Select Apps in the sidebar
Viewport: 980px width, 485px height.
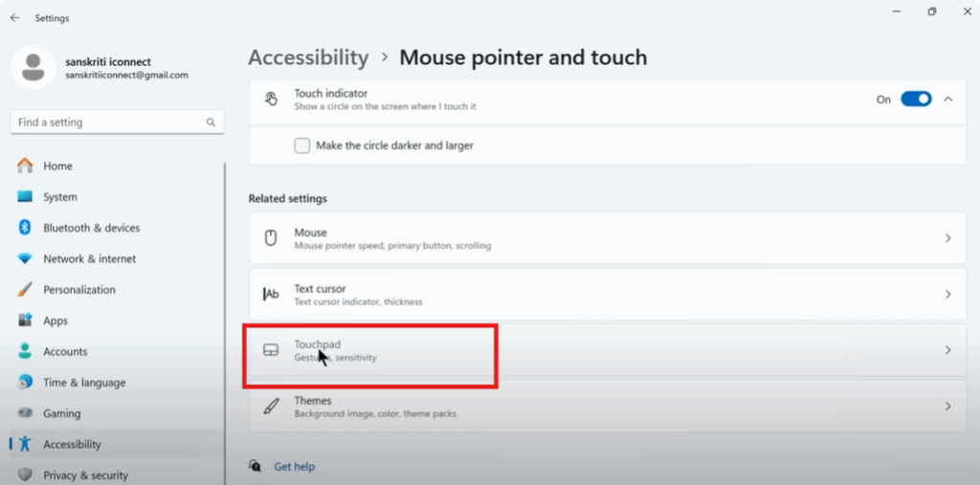tap(116, 320)
